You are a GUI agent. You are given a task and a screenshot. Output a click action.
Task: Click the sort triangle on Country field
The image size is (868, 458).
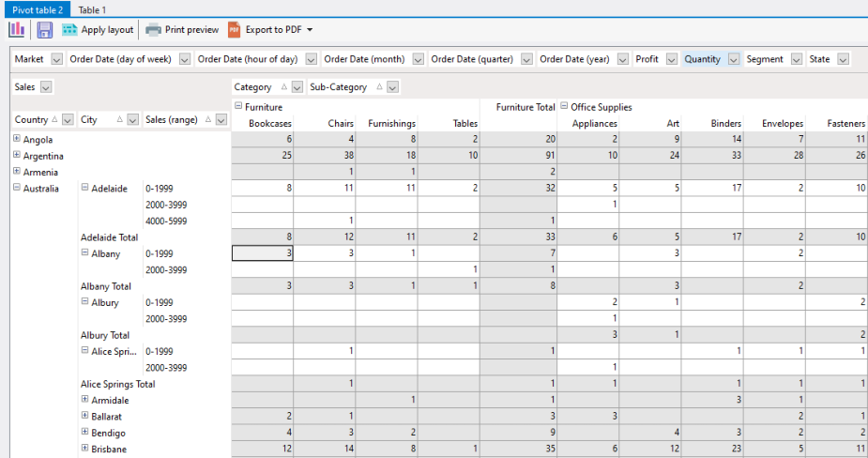tap(54, 120)
